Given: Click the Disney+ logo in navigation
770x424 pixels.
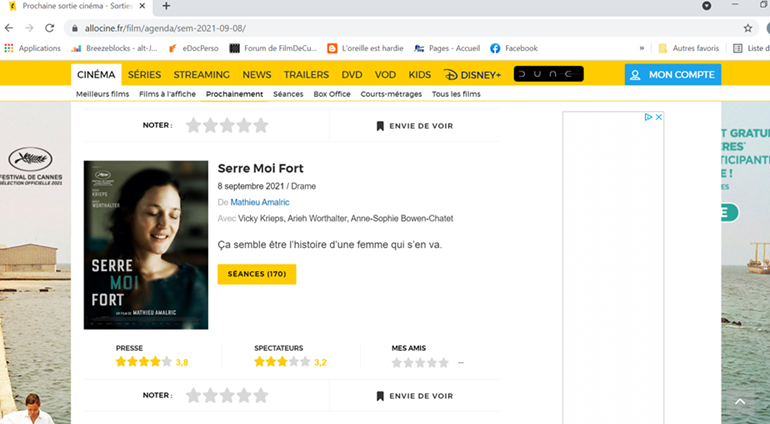Looking at the screenshot, I should click(x=472, y=75).
